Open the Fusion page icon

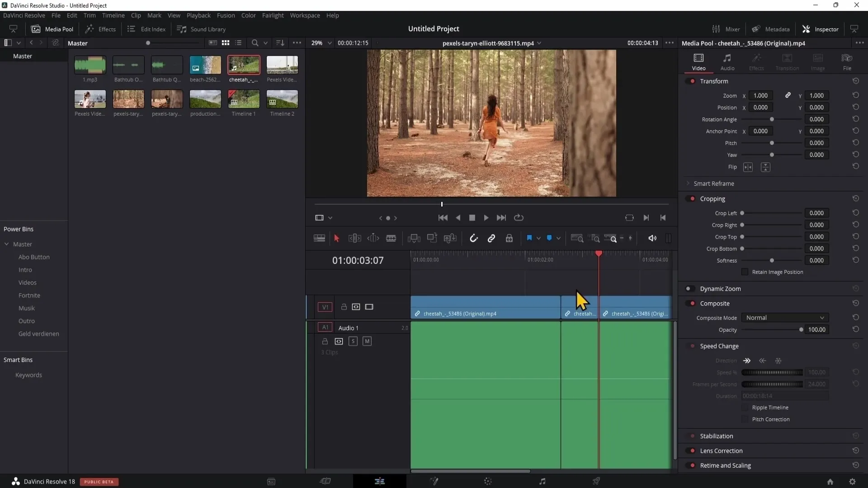434,481
